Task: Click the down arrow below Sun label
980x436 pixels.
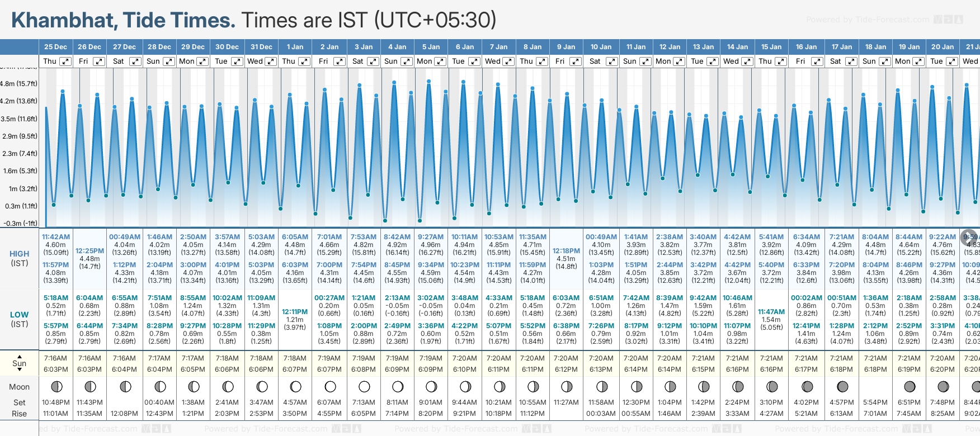Action: click(20, 371)
